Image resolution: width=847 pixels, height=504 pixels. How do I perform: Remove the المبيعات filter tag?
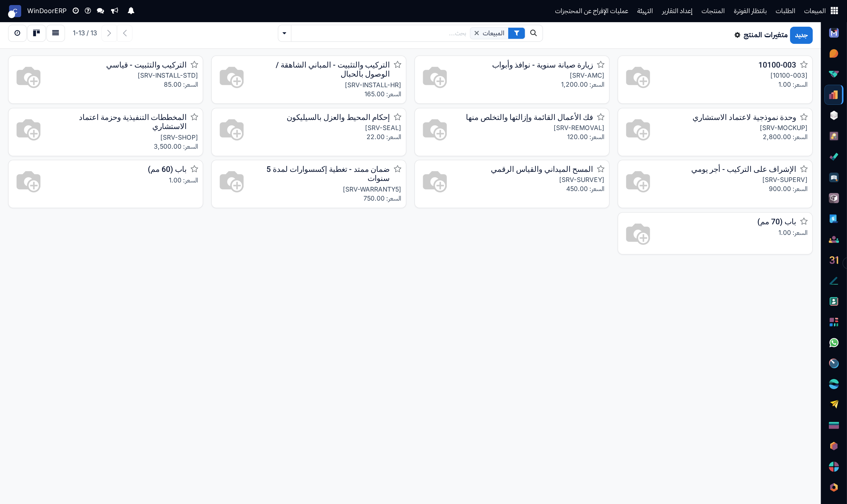coord(477,33)
